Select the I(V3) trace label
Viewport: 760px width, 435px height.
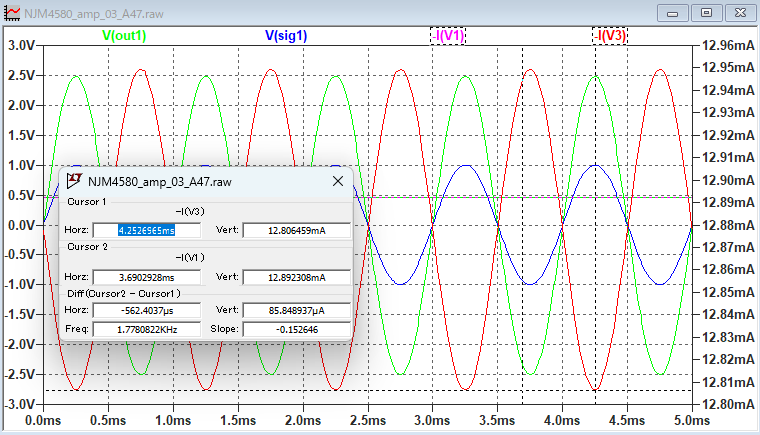pyautogui.click(x=611, y=35)
